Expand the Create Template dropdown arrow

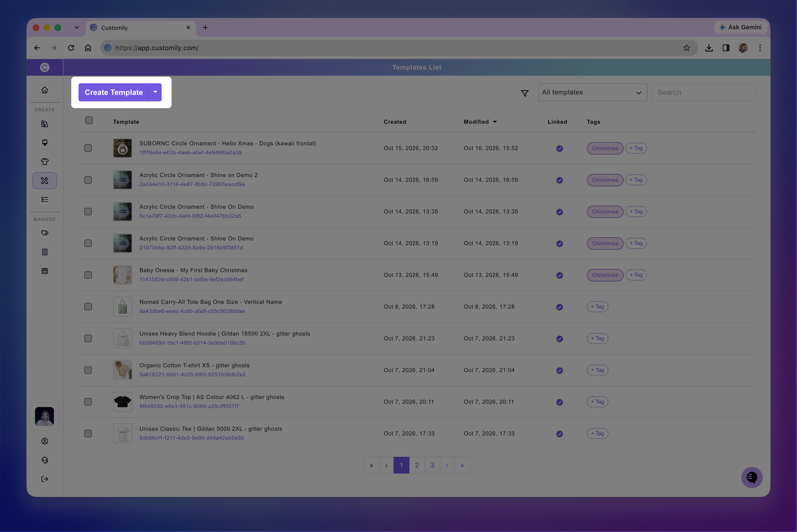click(x=155, y=92)
